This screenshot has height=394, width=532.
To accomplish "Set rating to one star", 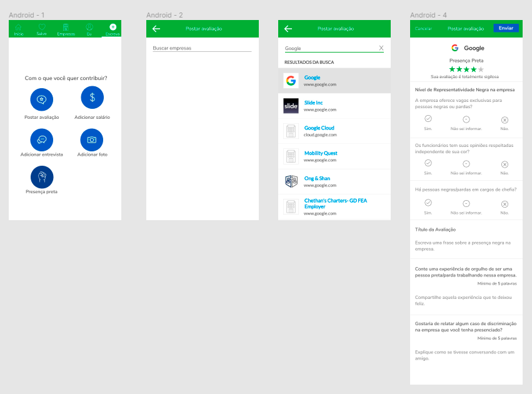I will pos(452,69).
